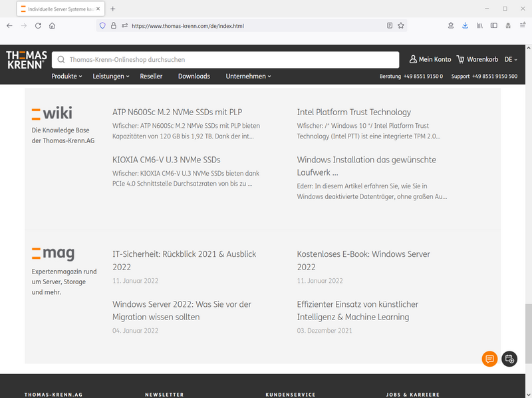Open the Downloads menu item
532x398 pixels.
click(194, 77)
